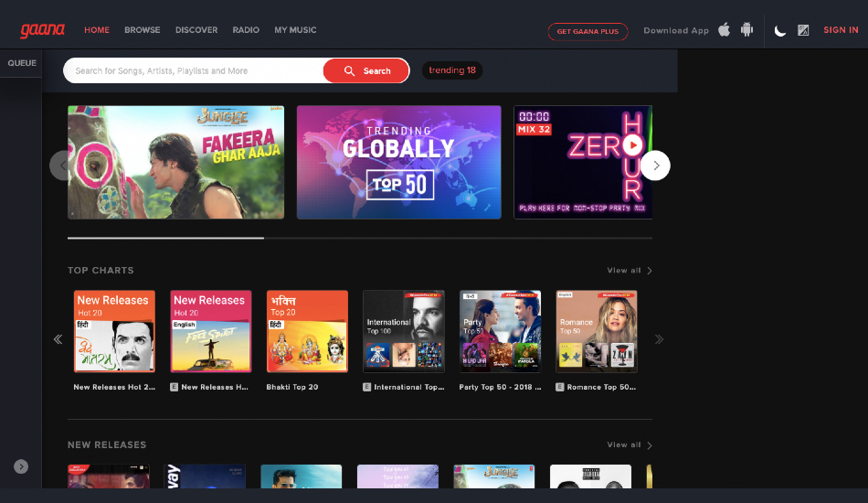Toggle dark mode moon icon
This screenshot has height=503, width=868.
780,30
